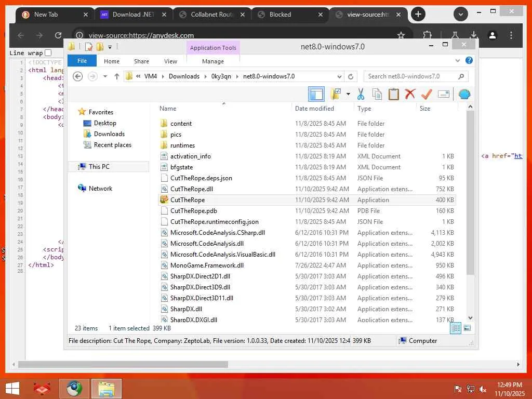The image size is (532, 399).
Task: Click the 0ky3qn breadcrumb segment
Action: [x=221, y=76]
